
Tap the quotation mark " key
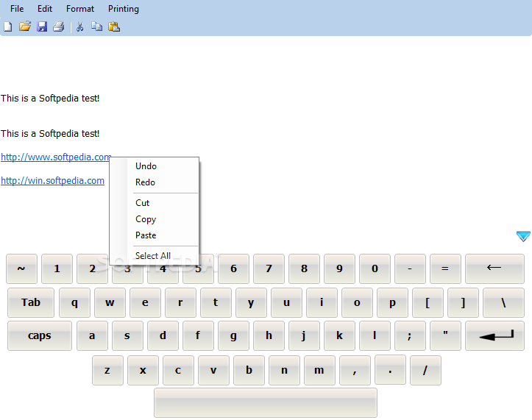[445, 336]
